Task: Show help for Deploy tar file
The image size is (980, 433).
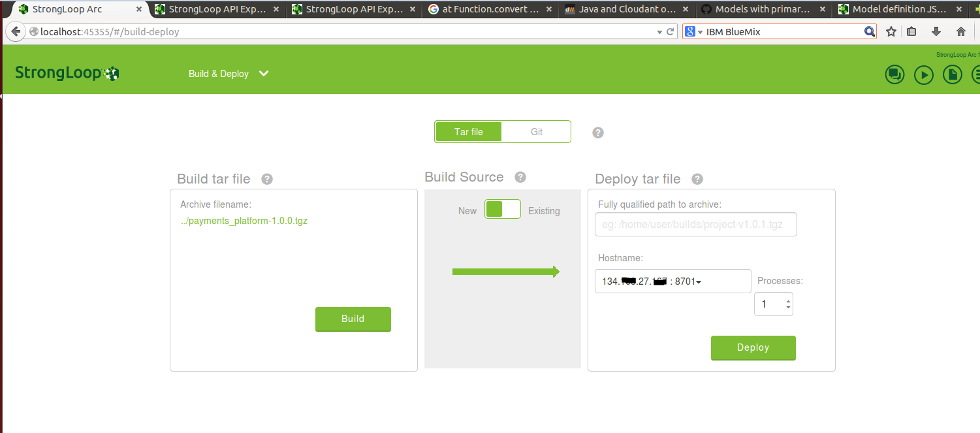Action: pyautogui.click(x=697, y=179)
